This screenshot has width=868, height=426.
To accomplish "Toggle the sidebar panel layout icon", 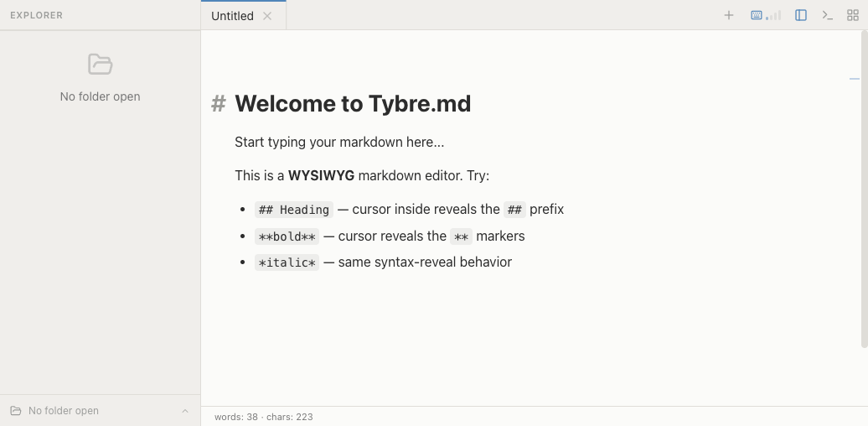I will [x=800, y=15].
